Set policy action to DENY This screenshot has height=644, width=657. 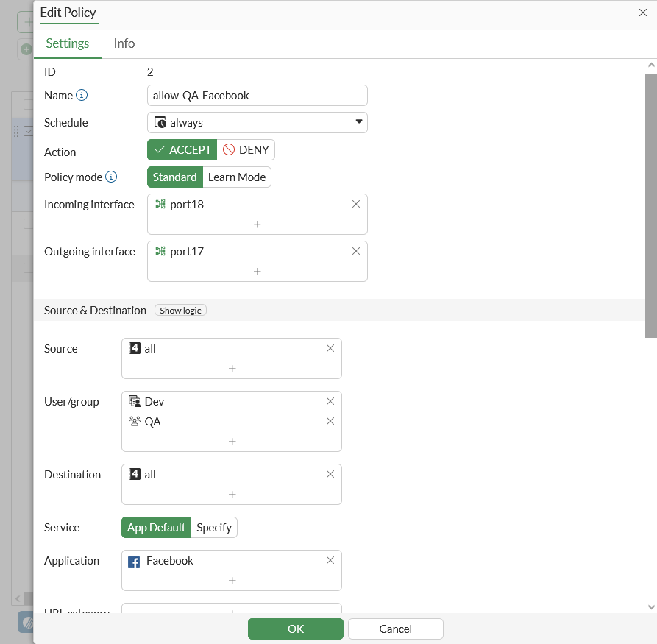pyautogui.click(x=246, y=150)
